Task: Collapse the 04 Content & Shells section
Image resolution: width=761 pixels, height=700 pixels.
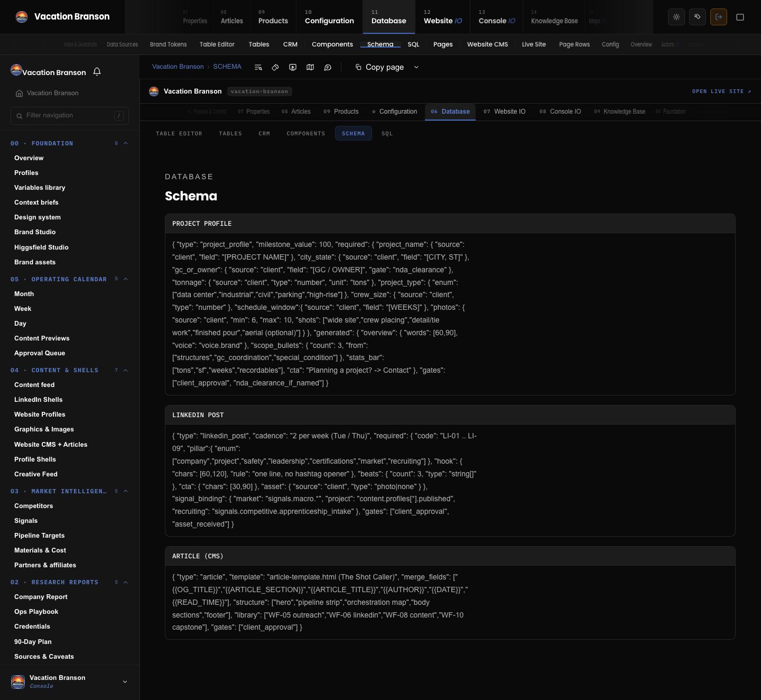Action: point(126,370)
